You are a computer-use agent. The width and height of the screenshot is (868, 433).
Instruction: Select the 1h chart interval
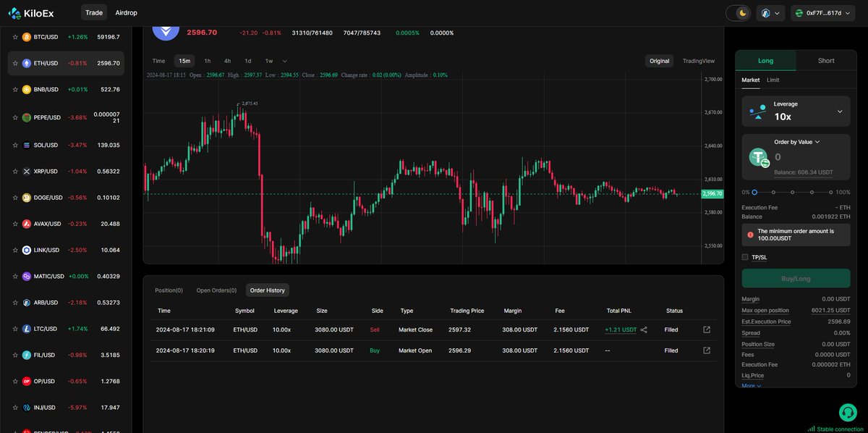point(208,61)
